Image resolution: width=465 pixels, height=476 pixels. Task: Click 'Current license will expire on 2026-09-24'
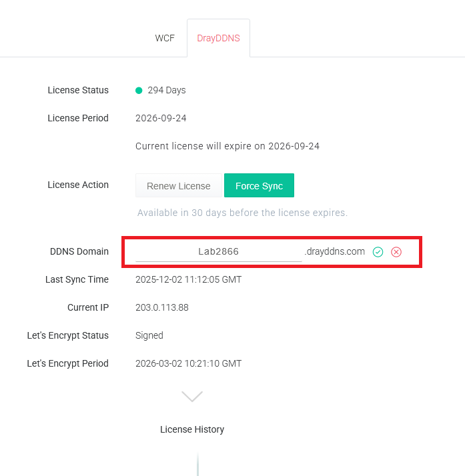(227, 146)
